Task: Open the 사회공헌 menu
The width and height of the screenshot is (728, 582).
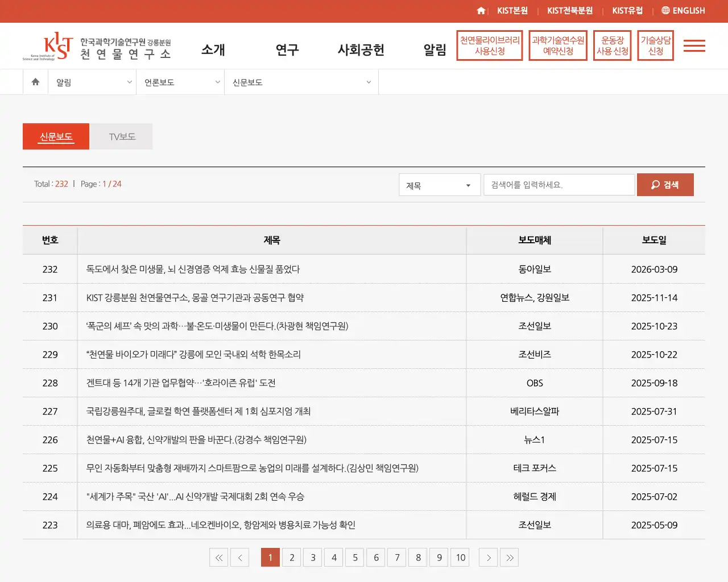Action: point(361,50)
